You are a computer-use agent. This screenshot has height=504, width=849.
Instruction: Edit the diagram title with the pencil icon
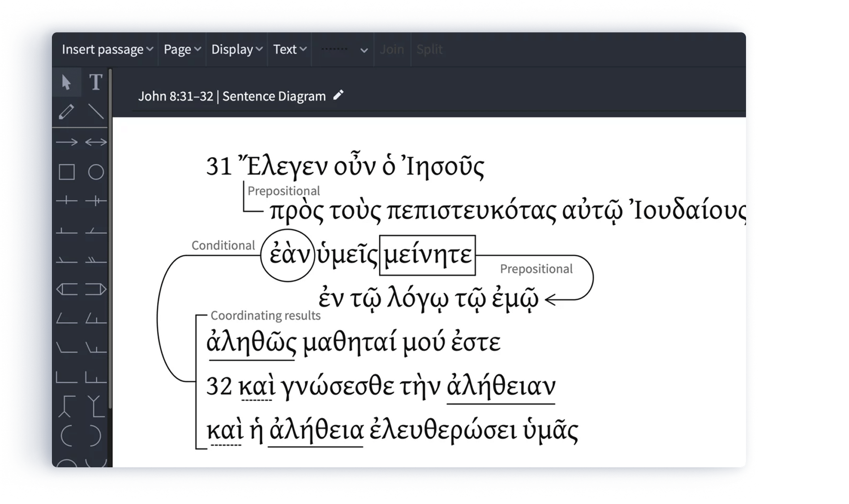[x=339, y=95]
